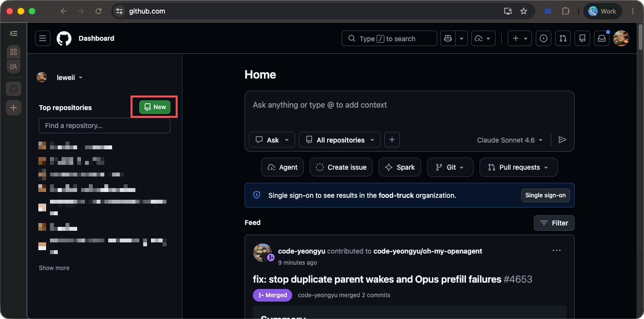The image size is (644, 319).
Task: Click the Create issue button
Action: (x=341, y=167)
